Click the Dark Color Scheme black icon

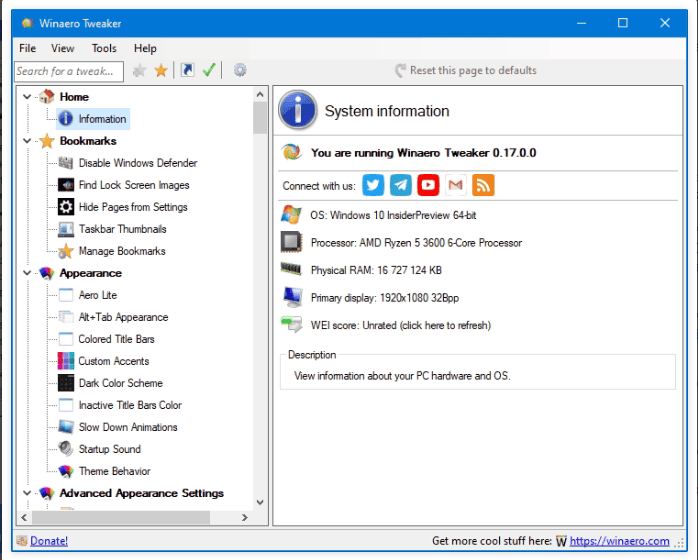(x=66, y=383)
